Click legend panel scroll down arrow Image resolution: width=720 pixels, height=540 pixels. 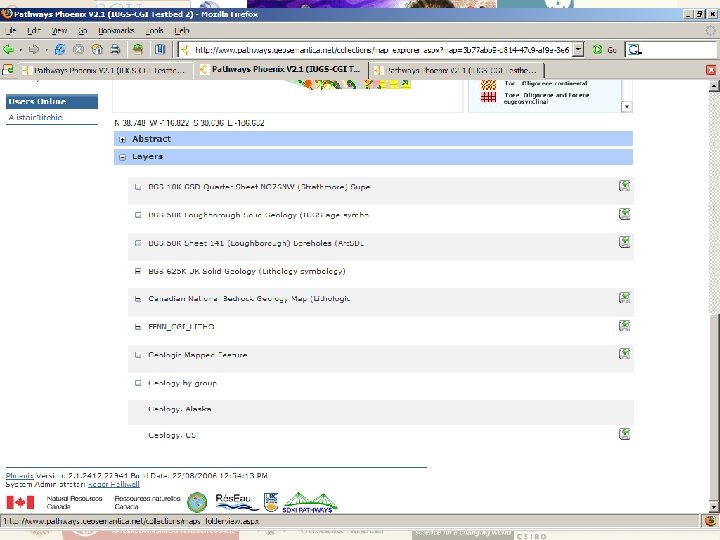(x=627, y=107)
